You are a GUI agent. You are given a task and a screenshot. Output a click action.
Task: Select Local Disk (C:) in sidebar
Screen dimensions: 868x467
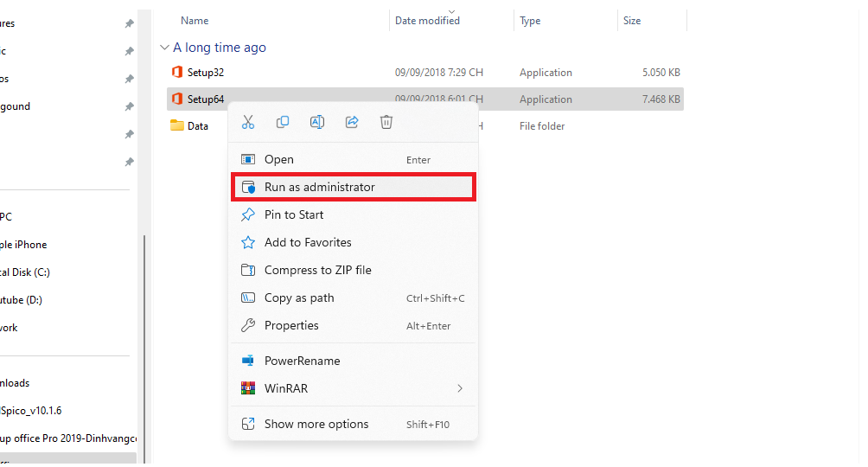[x=24, y=272]
